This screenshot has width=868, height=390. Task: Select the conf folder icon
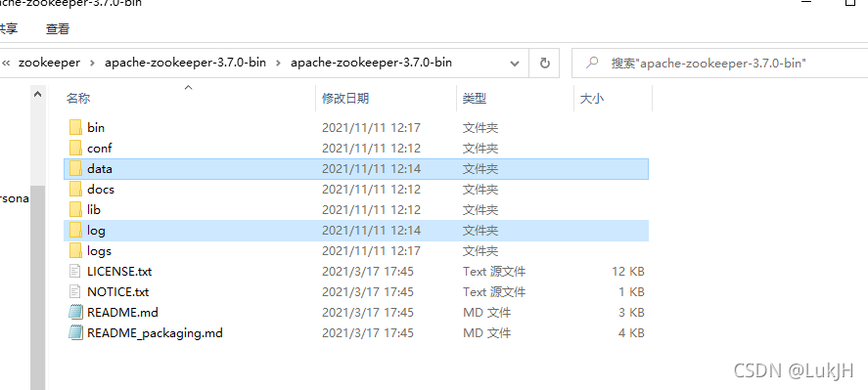pyautogui.click(x=75, y=148)
